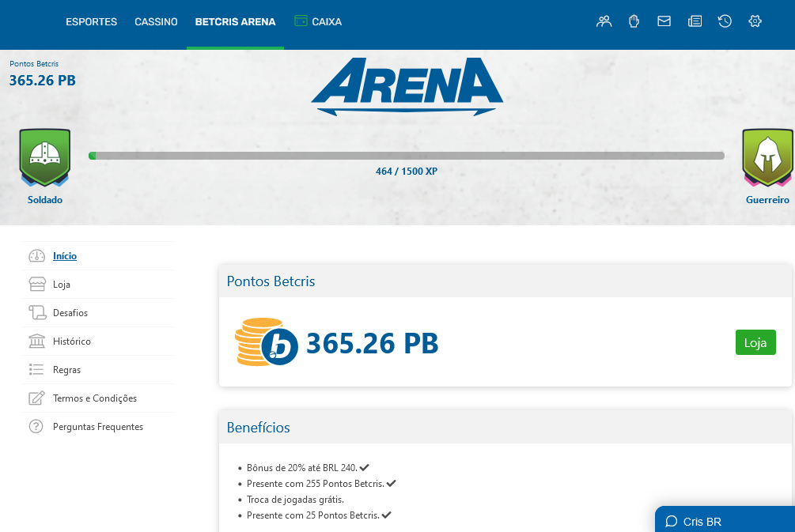This screenshot has width=795, height=532.
Task: Click the XP progress bar
Action: point(406,156)
